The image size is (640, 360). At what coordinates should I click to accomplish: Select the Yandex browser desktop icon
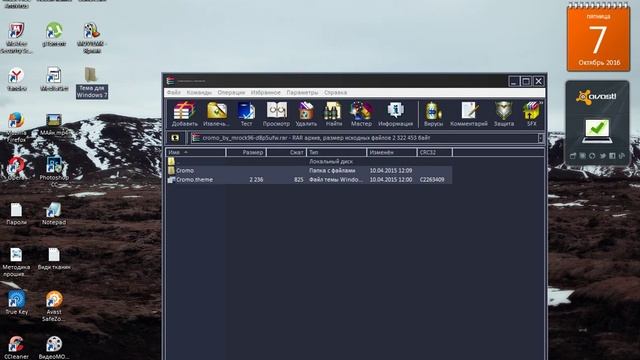16,79
